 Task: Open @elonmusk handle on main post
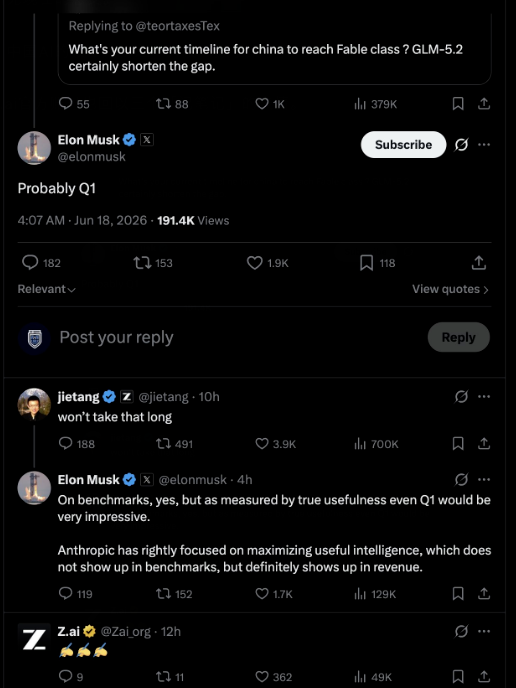(92, 157)
